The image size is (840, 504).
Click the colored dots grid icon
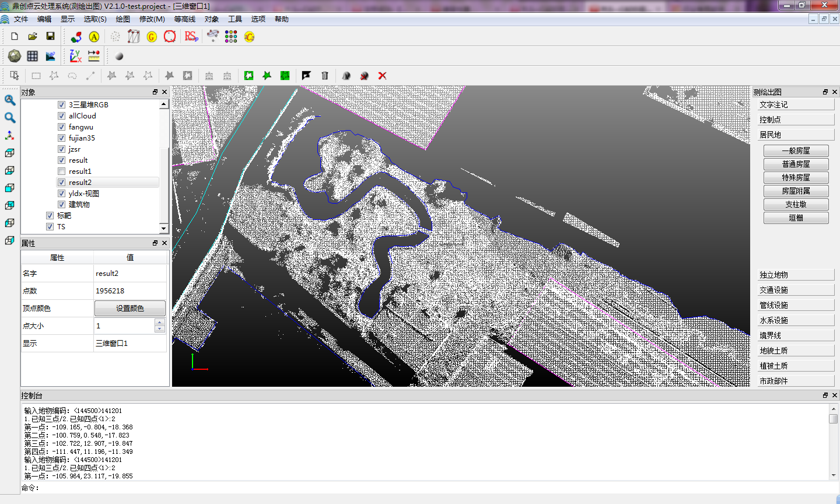click(231, 36)
